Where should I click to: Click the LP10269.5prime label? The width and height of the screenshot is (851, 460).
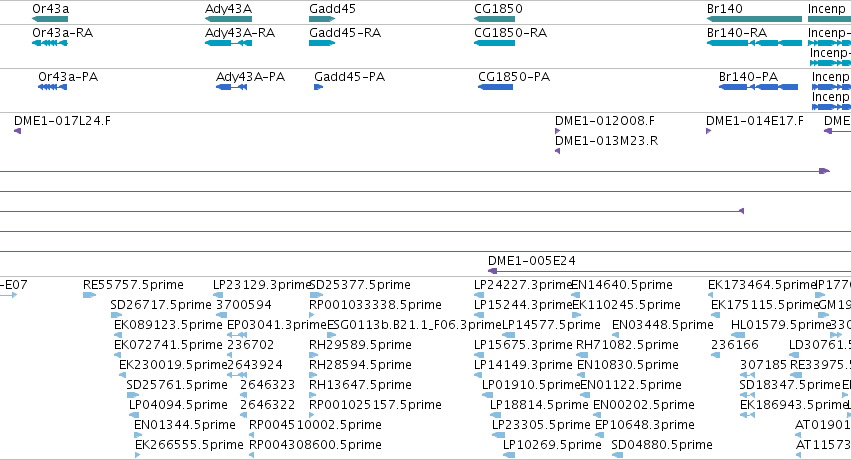pyautogui.click(x=552, y=444)
